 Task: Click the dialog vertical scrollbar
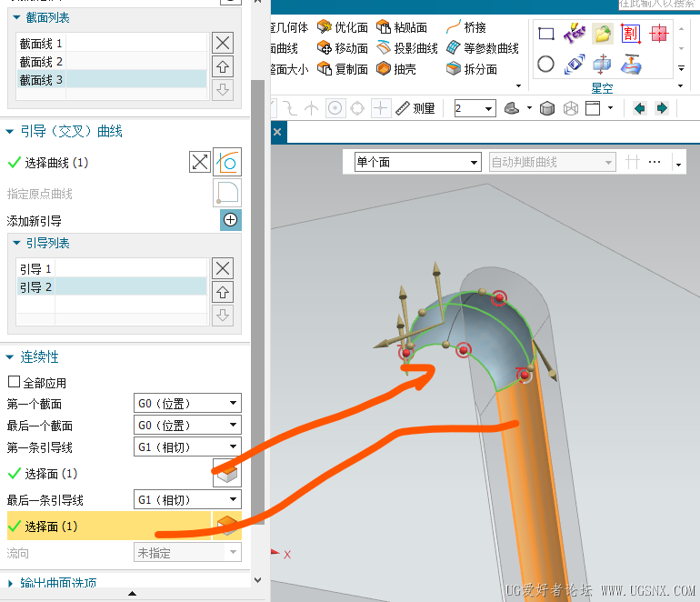click(x=257, y=302)
